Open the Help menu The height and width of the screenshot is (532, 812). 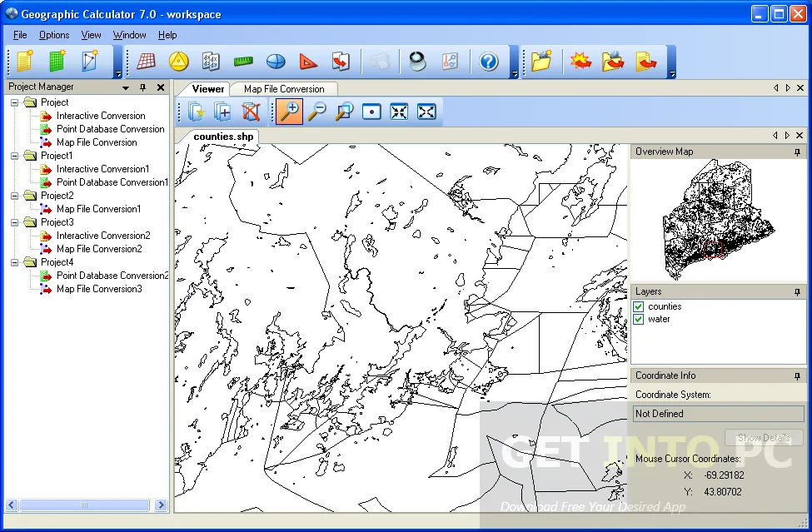167,35
